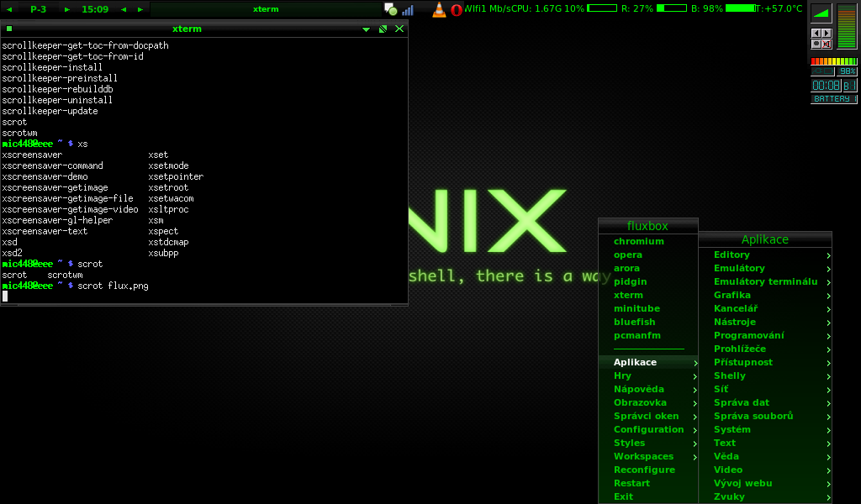
Task: Shade the xterm window with the down arrow
Action: tap(367, 29)
